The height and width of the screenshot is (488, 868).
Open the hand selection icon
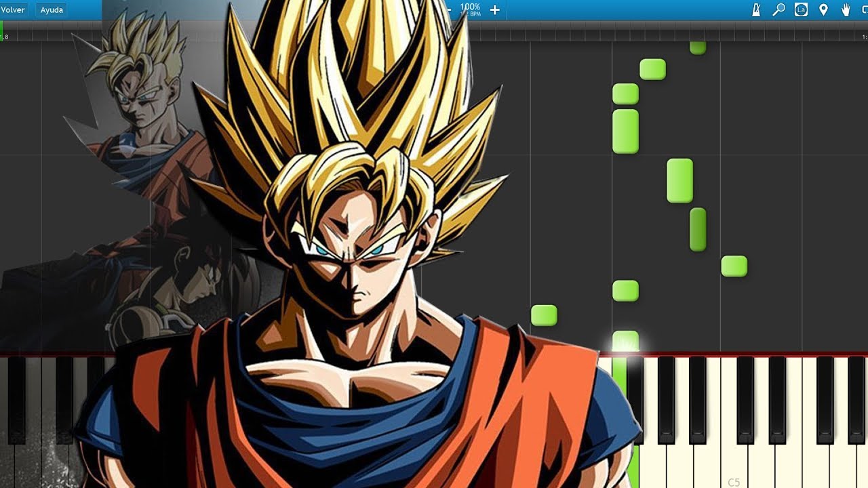pos(846,10)
